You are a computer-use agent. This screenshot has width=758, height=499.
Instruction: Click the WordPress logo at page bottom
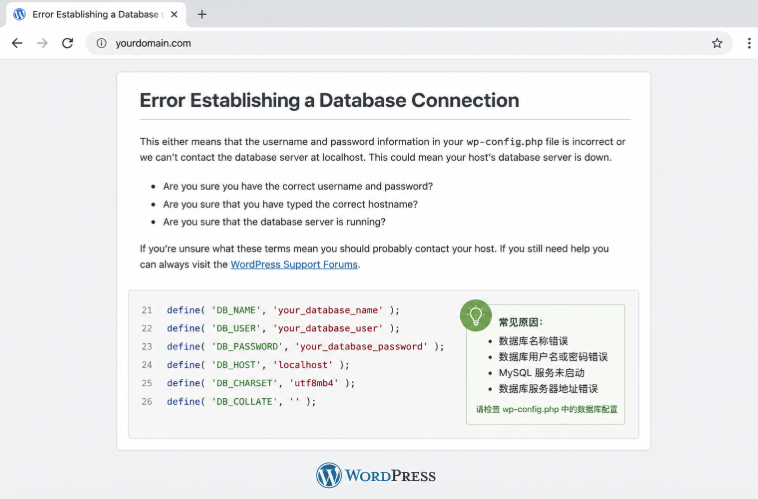376,475
